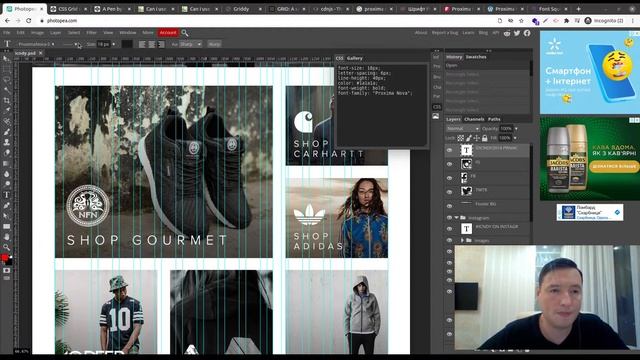Open Photopea Twitter page icon
Image resolution: width=640 pixels, height=360 pixels.
pyautogui.click(x=517, y=33)
